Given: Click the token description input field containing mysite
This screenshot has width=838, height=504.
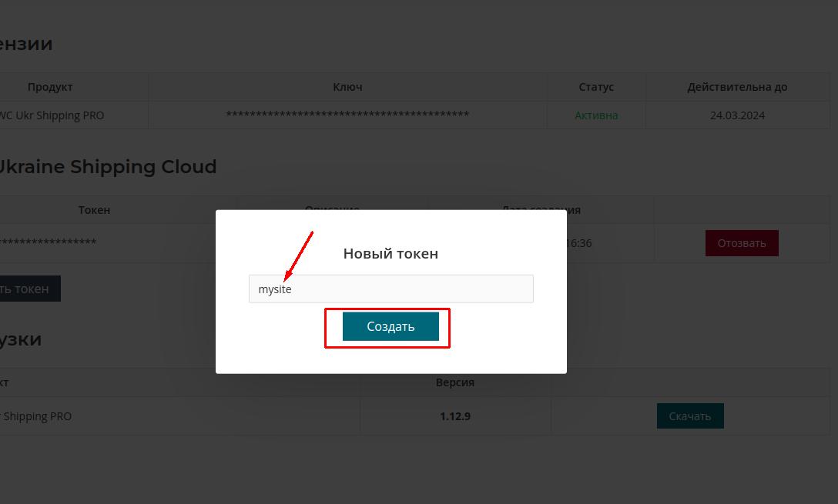Looking at the screenshot, I should [x=391, y=289].
